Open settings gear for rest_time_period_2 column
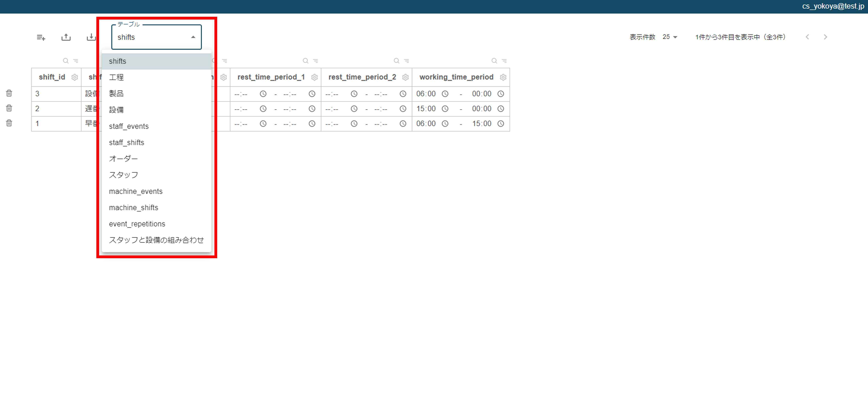 click(405, 77)
